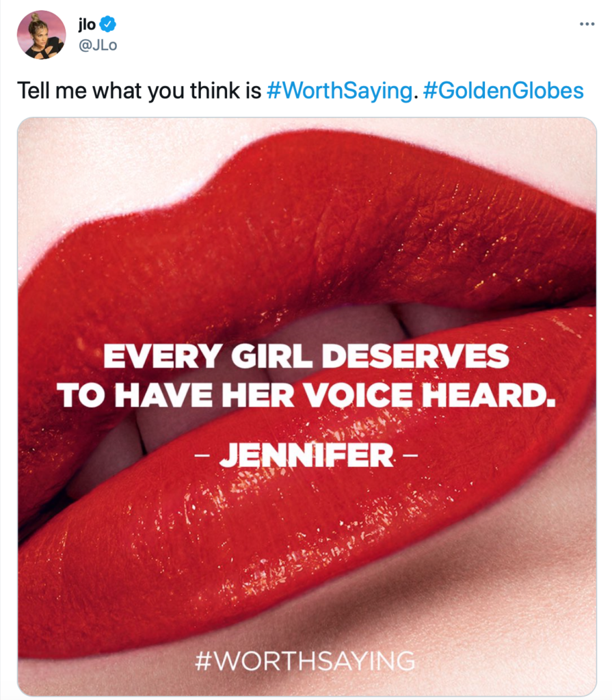Click the word "Tell" in tweet text
Screen dimensions: 612x700
[34, 91]
